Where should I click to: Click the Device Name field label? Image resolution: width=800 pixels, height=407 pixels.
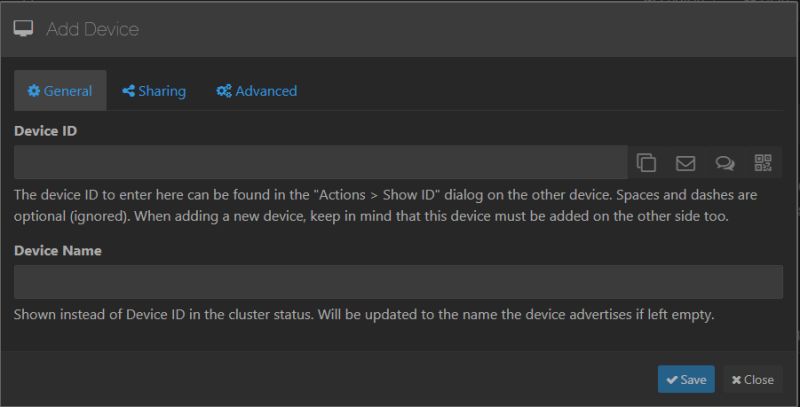(x=58, y=250)
